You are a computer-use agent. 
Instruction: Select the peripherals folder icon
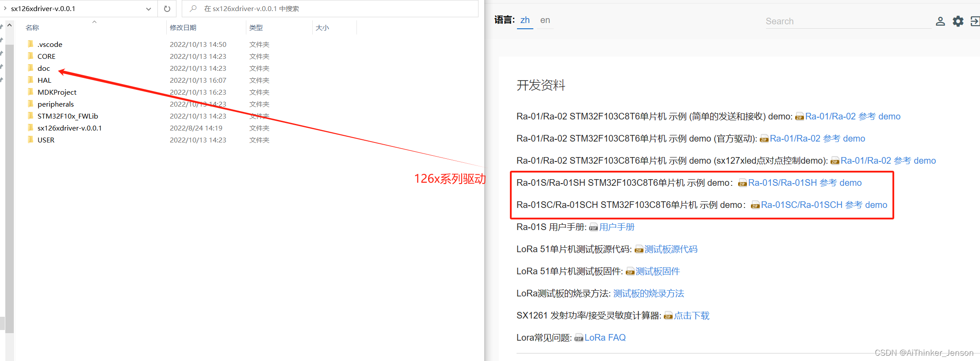(x=31, y=104)
